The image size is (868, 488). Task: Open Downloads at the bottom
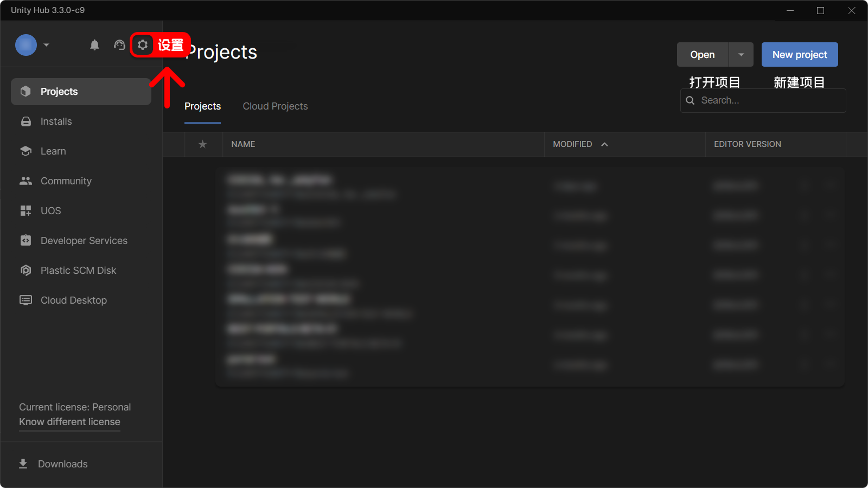(x=62, y=464)
